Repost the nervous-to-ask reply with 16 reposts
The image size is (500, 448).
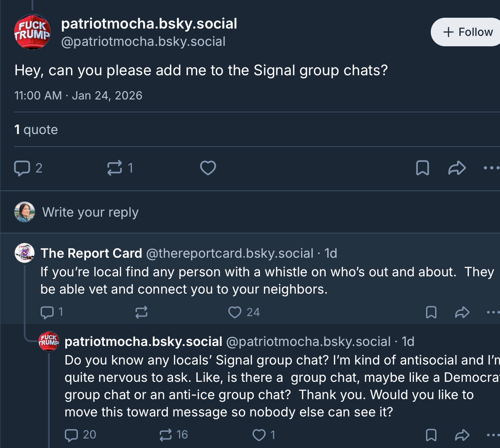click(x=166, y=435)
